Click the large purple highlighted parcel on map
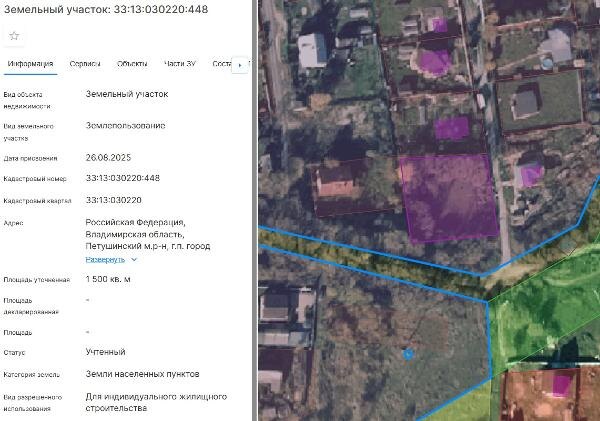The width and height of the screenshot is (600, 421). click(x=449, y=198)
